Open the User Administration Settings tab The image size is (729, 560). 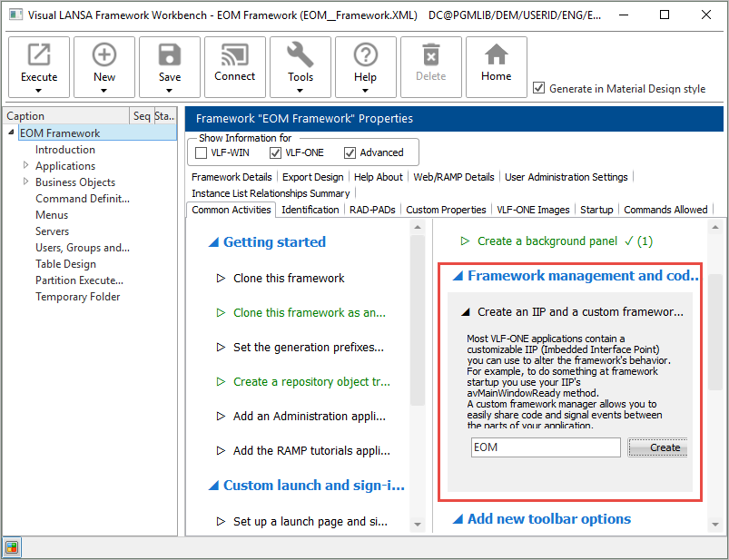pos(566,177)
